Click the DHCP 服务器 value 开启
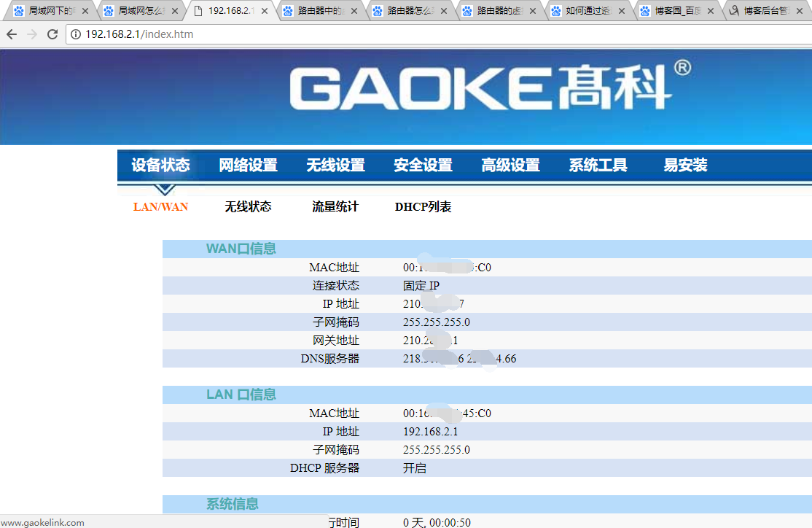Viewport: 812px width, 528px height. click(415, 468)
